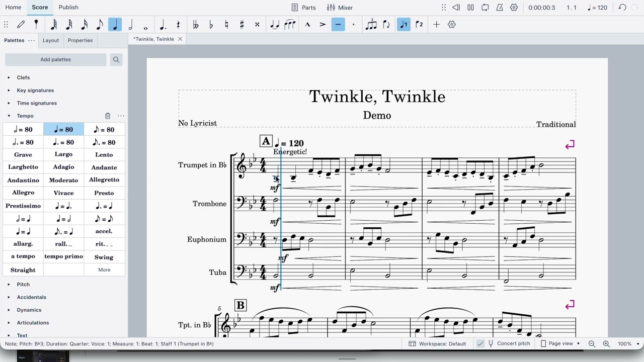This screenshot has width=644, height=362.
Task: Apply the natural accidental
Action: [226, 24]
